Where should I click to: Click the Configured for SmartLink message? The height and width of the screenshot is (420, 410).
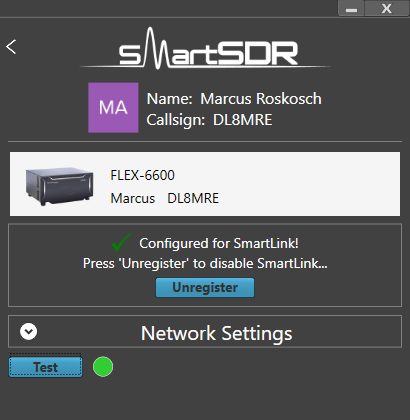point(219,243)
